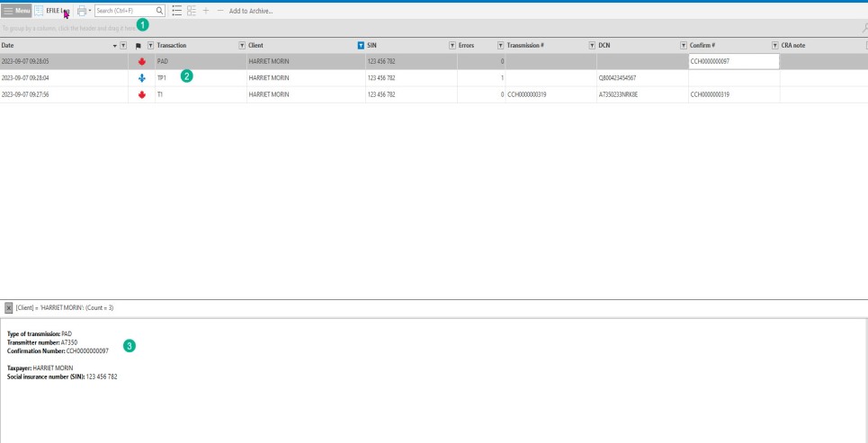Click inside the Search (Ctrl+F) field

(x=124, y=11)
